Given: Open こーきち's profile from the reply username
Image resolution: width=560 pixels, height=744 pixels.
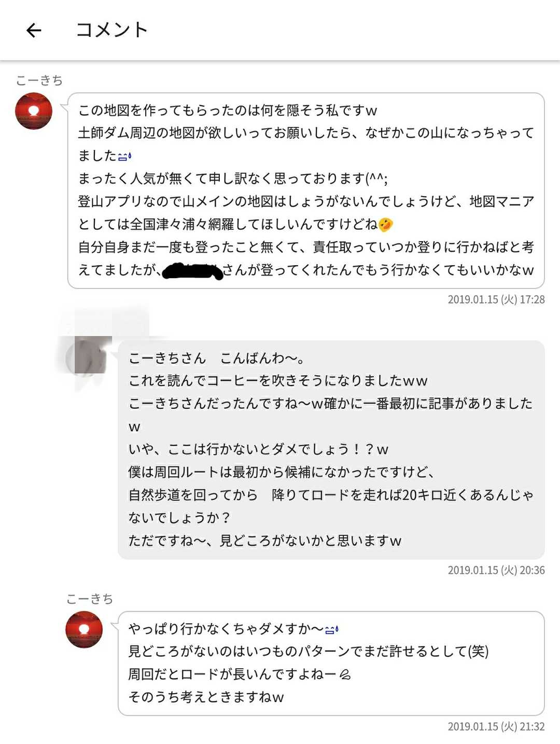Looking at the screenshot, I should (90, 599).
